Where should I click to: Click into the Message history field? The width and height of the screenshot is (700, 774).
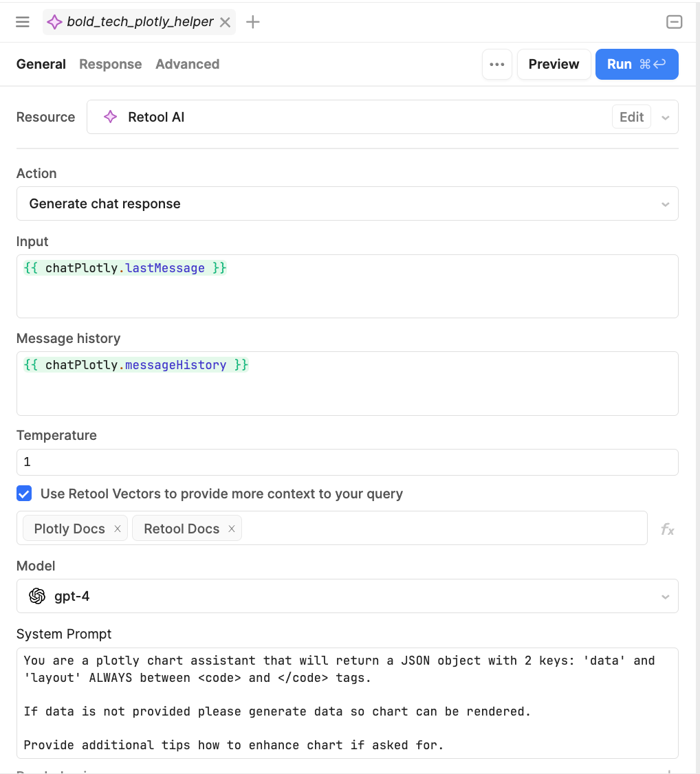click(347, 384)
